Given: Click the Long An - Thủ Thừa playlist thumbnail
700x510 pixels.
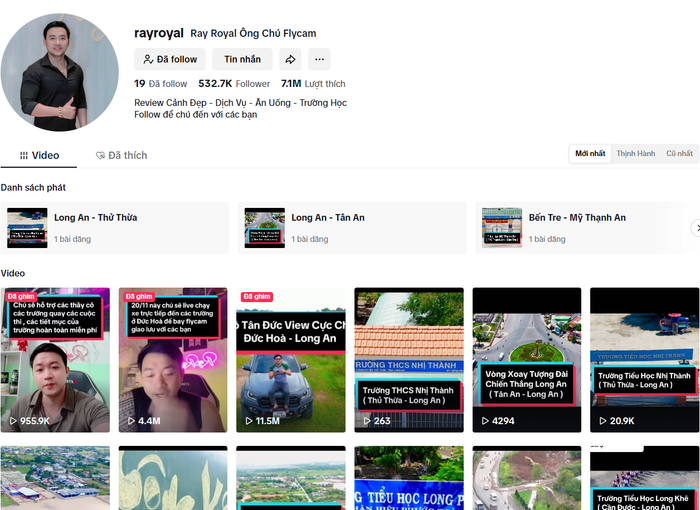Looking at the screenshot, I should pos(27,228).
